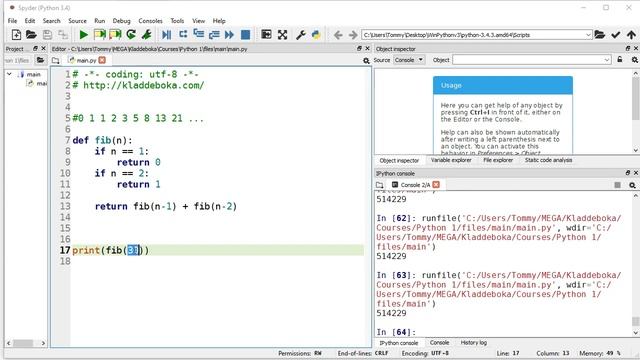The height and width of the screenshot is (360, 640).
Task: Close the main.py editor tab
Action: click(x=102, y=60)
